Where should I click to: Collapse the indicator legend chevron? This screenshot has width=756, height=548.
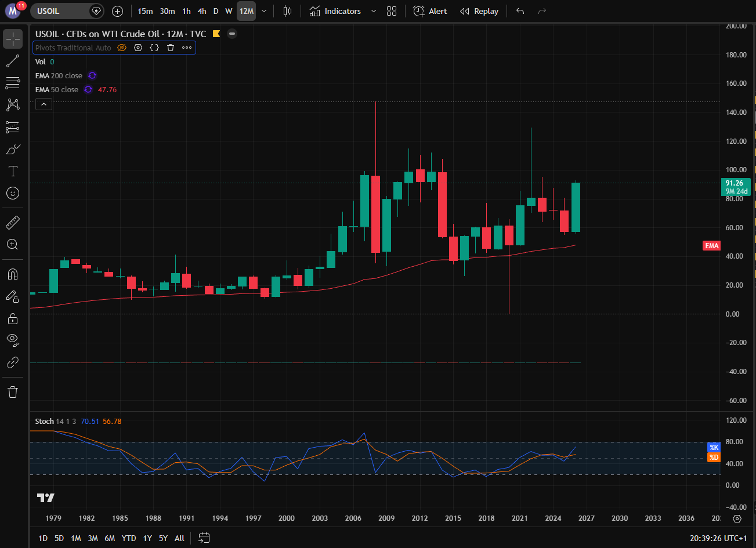tap(44, 104)
